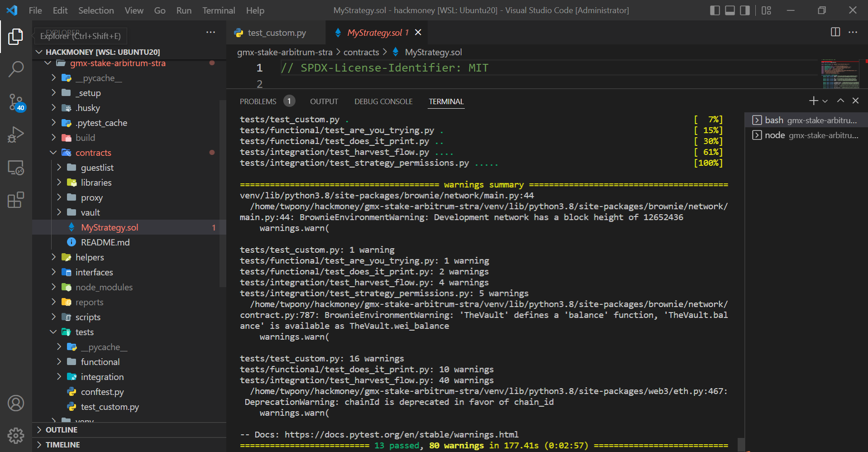Click the editor minimap preview
The height and width of the screenshot is (452, 868).
(840, 74)
